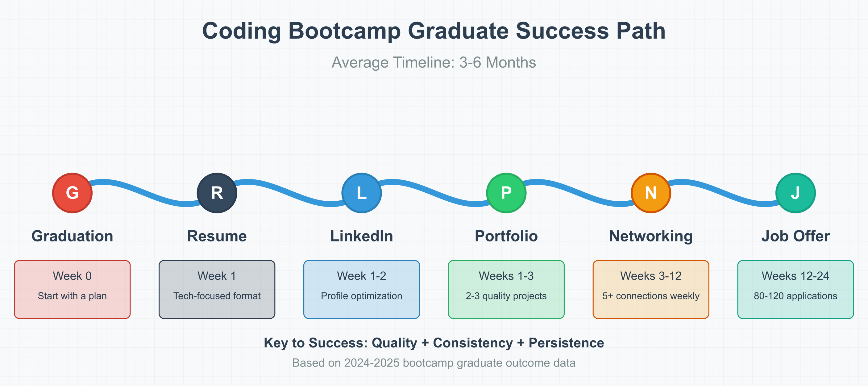Select the LinkedIn stage label
The height and width of the screenshot is (386, 868).
point(362,236)
